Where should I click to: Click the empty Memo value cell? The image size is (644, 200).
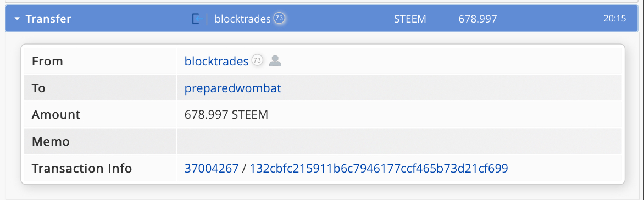[399, 142]
